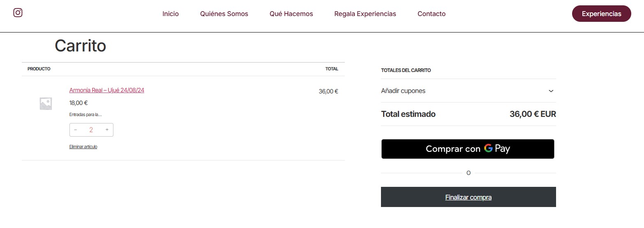This screenshot has width=644, height=228.
Task: Open the Quiénes Somos menu item
Action: coord(224,14)
